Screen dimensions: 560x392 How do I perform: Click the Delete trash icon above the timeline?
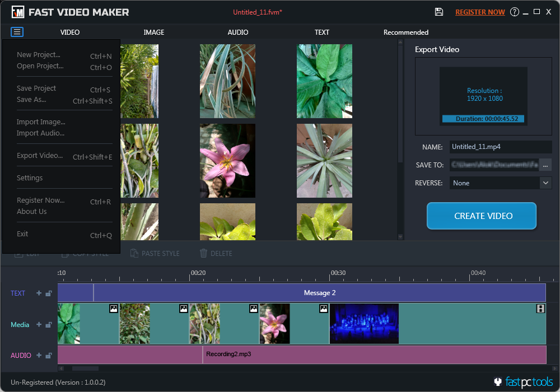tap(203, 253)
